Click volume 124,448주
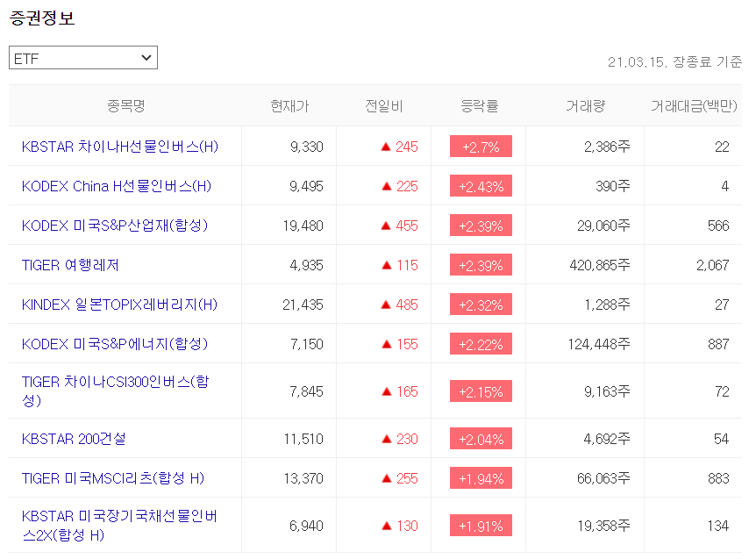756x559 pixels. pyautogui.click(x=599, y=344)
